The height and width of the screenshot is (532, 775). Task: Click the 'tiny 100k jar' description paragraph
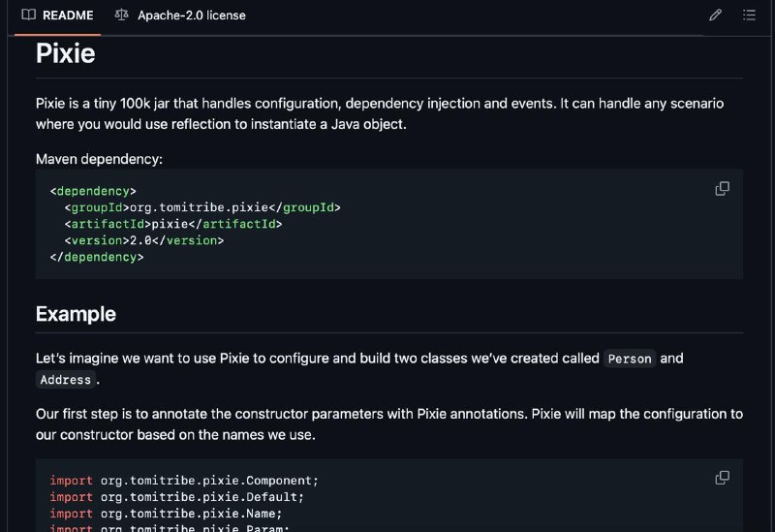(x=380, y=113)
